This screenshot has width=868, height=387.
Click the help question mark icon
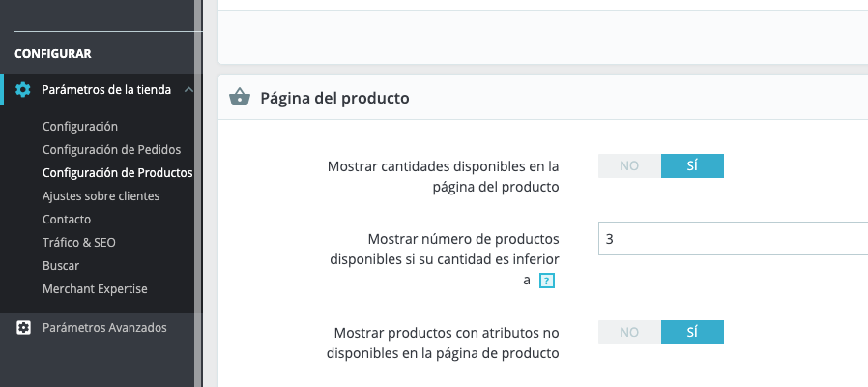pyautogui.click(x=546, y=281)
